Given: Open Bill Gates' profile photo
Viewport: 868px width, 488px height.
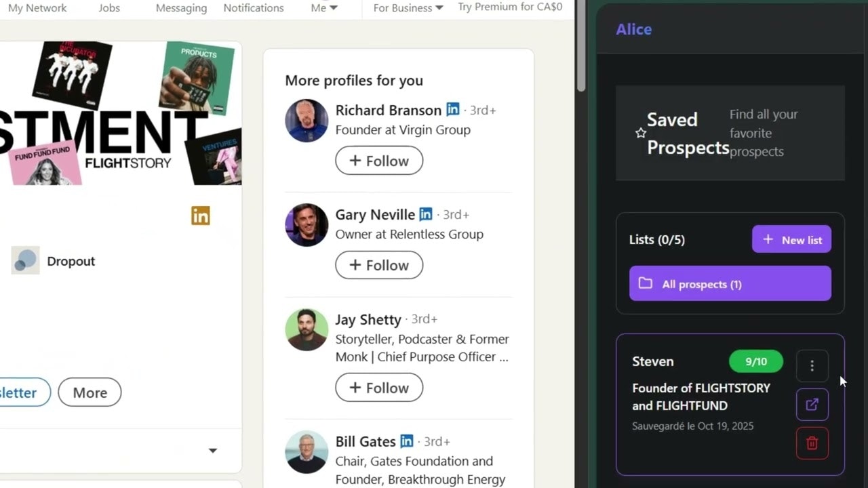Looking at the screenshot, I should 307,452.
